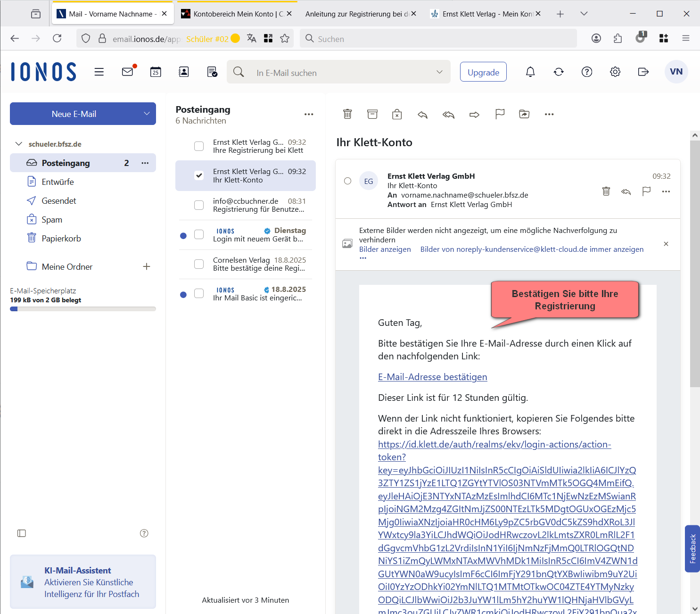Click the email pane vertical scrollbar
Image resolution: width=700 pixels, height=614 pixels.
coord(695,264)
